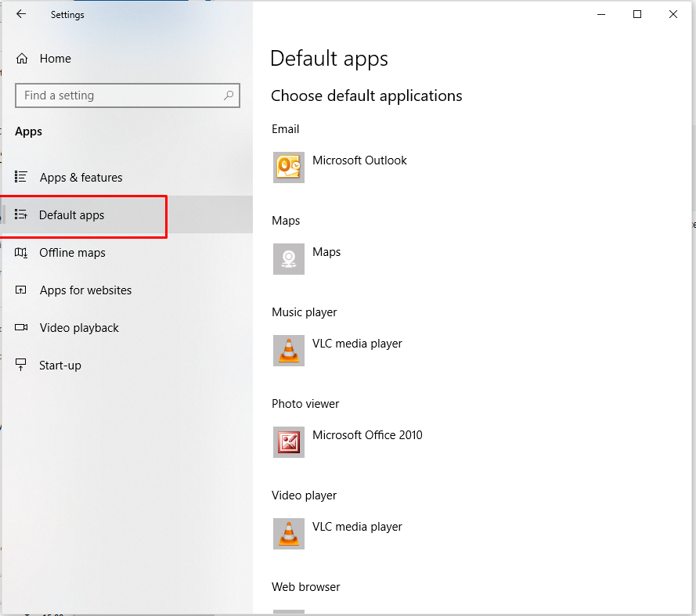The height and width of the screenshot is (616, 696).
Task: Click the Music player label
Action: tap(304, 312)
